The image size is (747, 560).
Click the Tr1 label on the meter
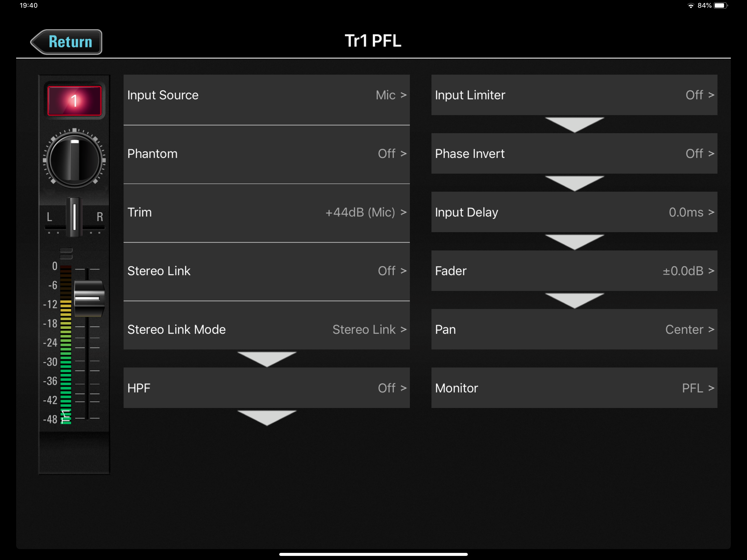pos(66,416)
